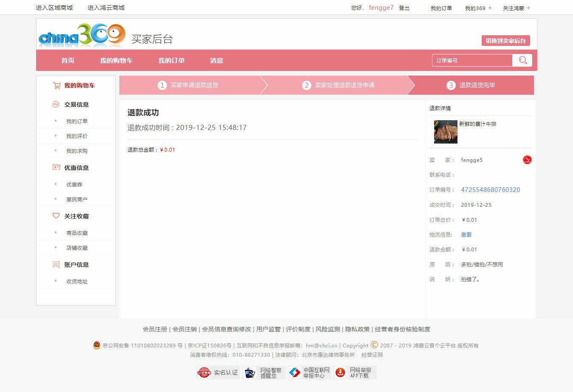Click the 账户信息 account icon

(x=56, y=265)
